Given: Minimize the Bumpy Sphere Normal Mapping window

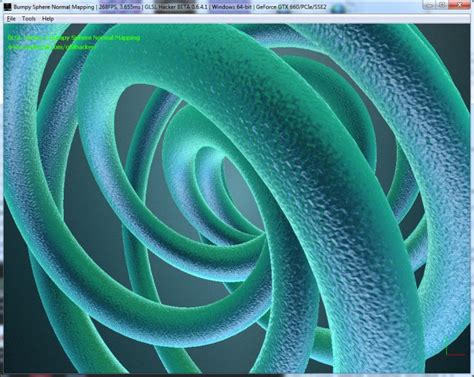Looking at the screenshot, I should (x=430, y=5).
